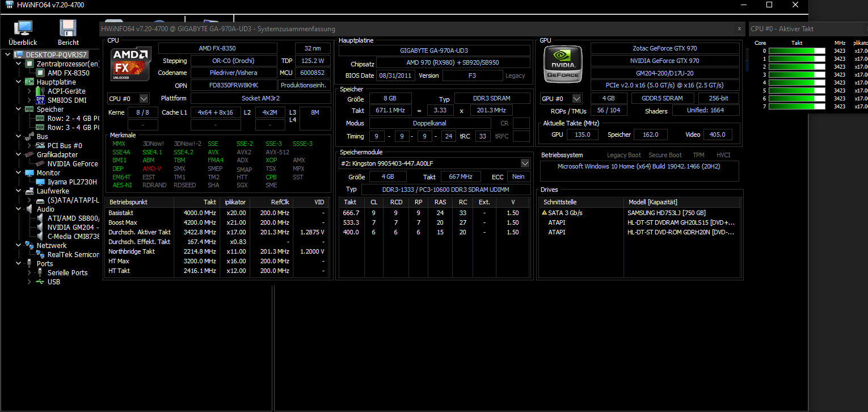Select the DESKTOP-PQVRJS7 computer icon in tree

tap(20, 54)
